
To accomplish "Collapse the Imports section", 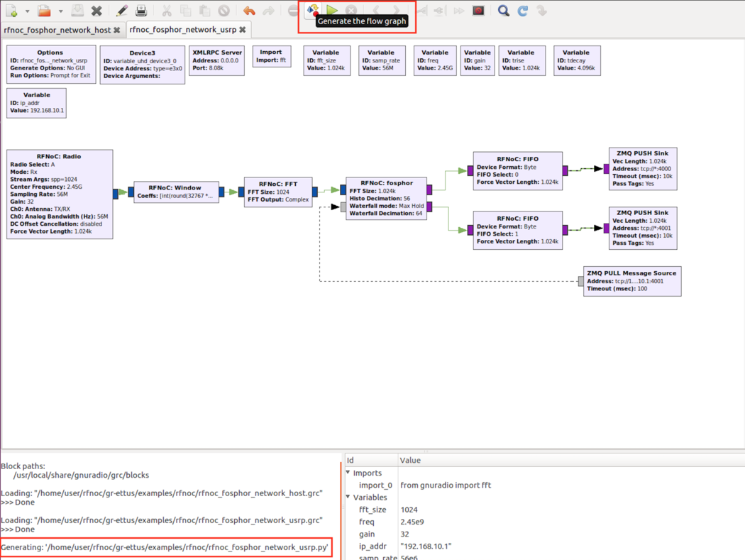I will (x=347, y=473).
